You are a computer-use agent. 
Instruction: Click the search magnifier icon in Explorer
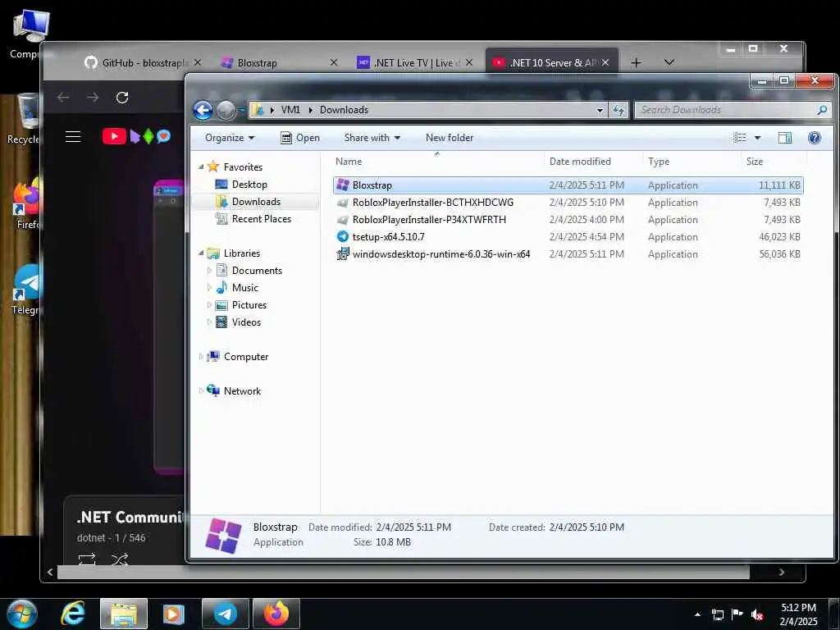(822, 110)
